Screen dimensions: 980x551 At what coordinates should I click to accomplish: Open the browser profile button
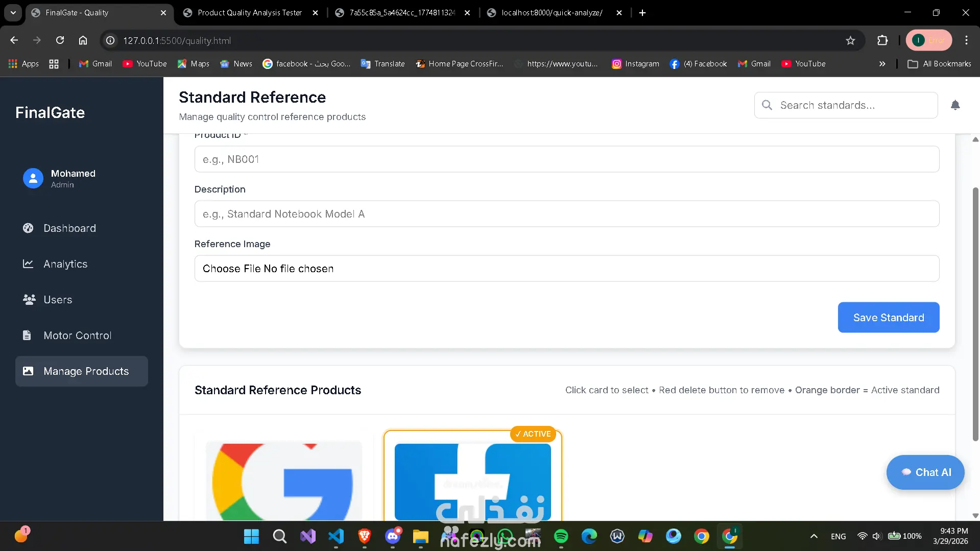click(x=929, y=40)
